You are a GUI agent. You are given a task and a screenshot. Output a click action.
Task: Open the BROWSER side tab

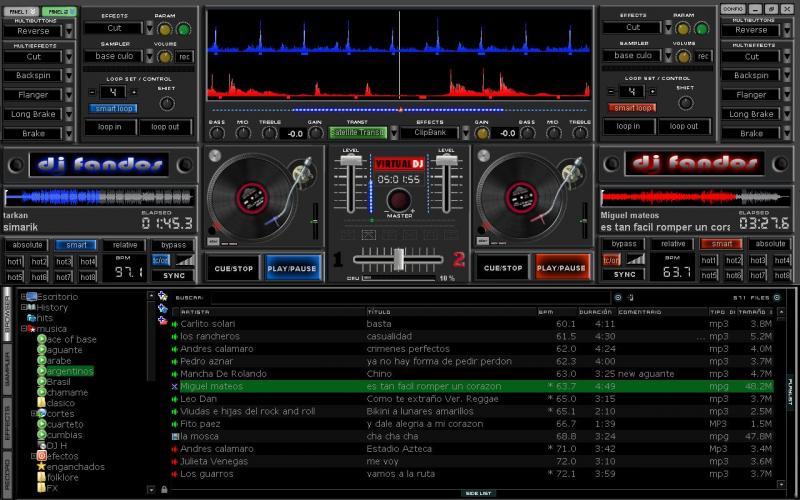7,313
